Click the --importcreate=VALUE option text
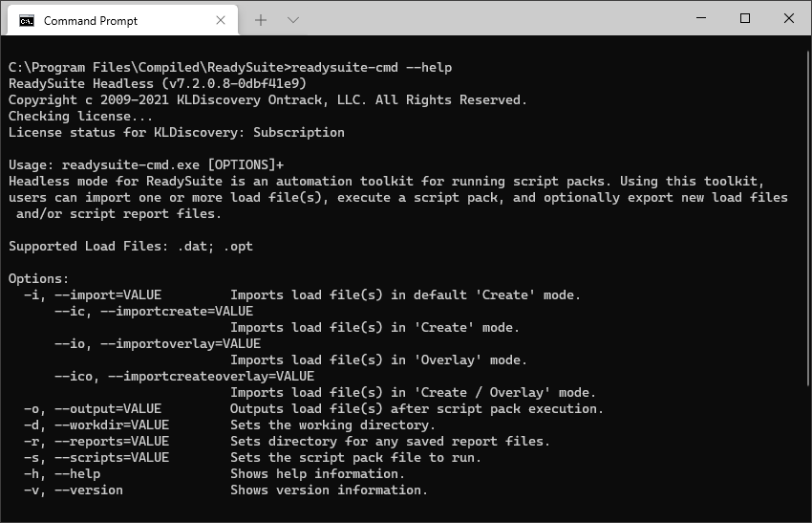812x523 pixels. [154, 312]
